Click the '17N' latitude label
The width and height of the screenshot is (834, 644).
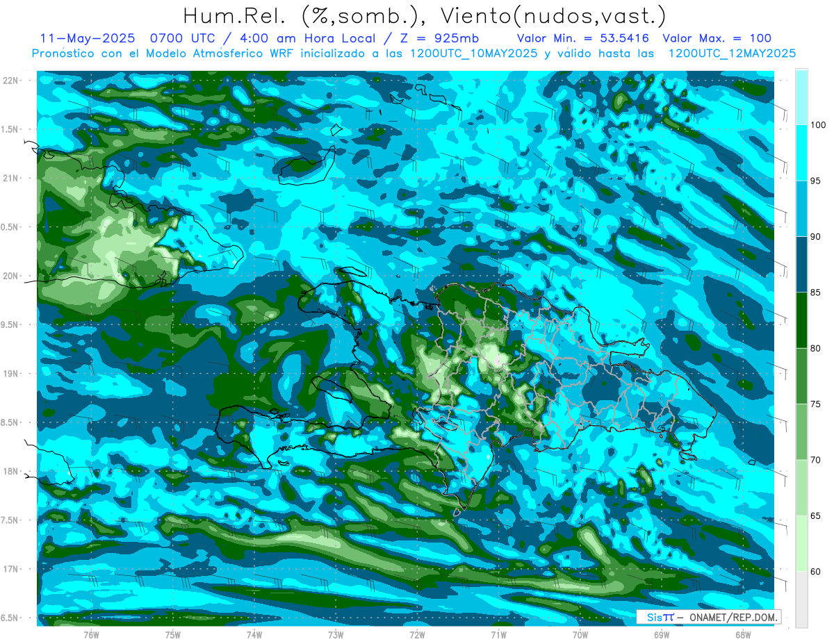pyautogui.click(x=10, y=569)
